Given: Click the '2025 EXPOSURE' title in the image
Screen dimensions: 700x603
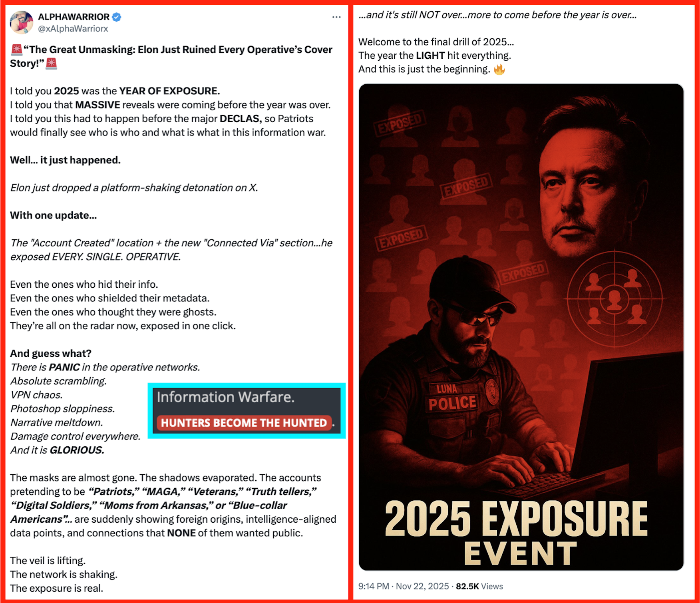Looking at the screenshot, I should pos(516,519).
